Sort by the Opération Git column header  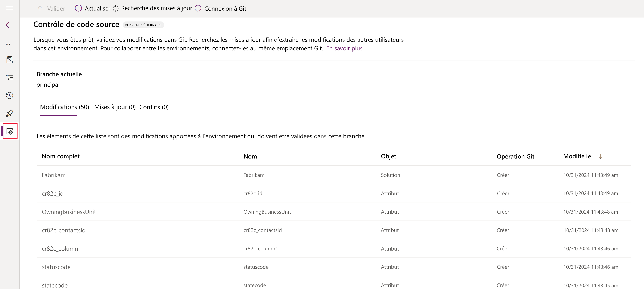click(515, 156)
